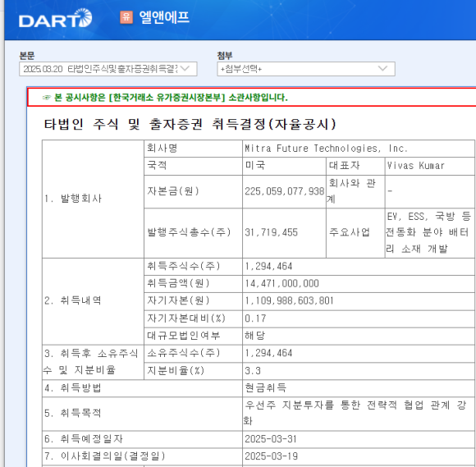This screenshot has width=476, height=467.
Task: Click the green notice about 한국거래소 유가증권시장본부
Action: [x=171, y=98]
